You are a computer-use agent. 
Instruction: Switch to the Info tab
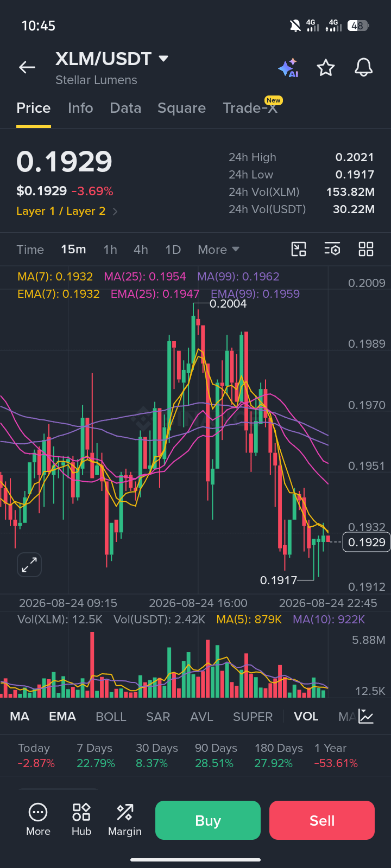[80, 108]
